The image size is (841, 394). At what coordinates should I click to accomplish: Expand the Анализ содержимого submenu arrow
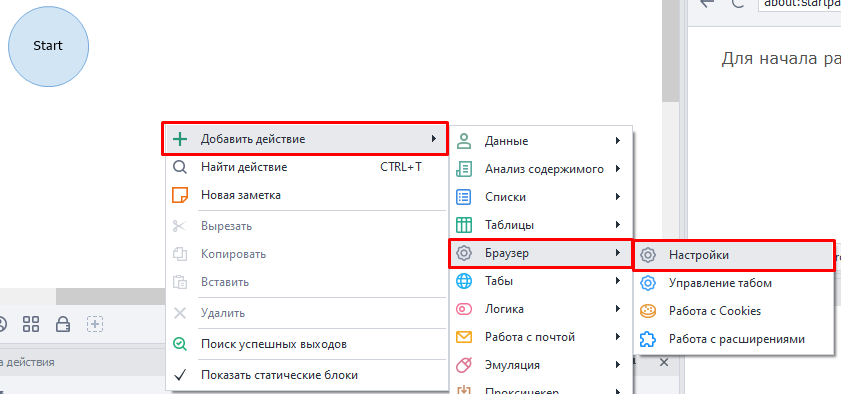pos(618,169)
